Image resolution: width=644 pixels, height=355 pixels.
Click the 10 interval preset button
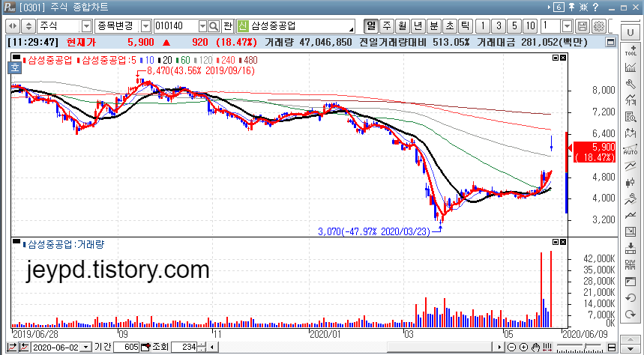530,26
